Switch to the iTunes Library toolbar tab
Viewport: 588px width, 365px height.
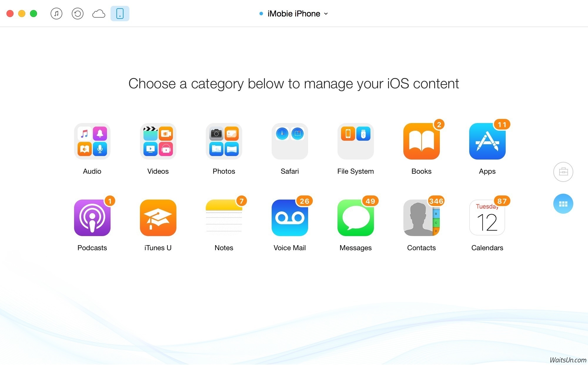click(x=56, y=14)
